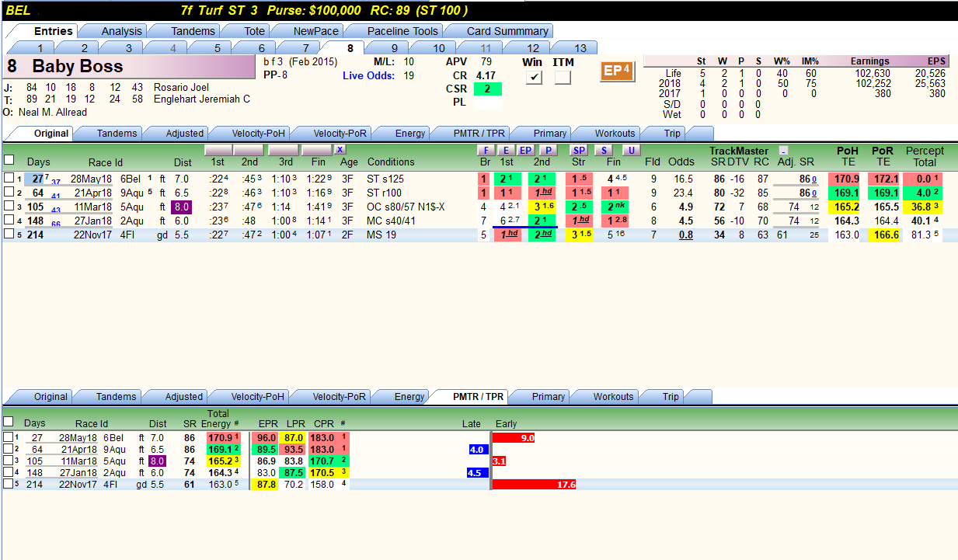Switch to the Analysis tab
958x560 pixels.
click(x=122, y=31)
